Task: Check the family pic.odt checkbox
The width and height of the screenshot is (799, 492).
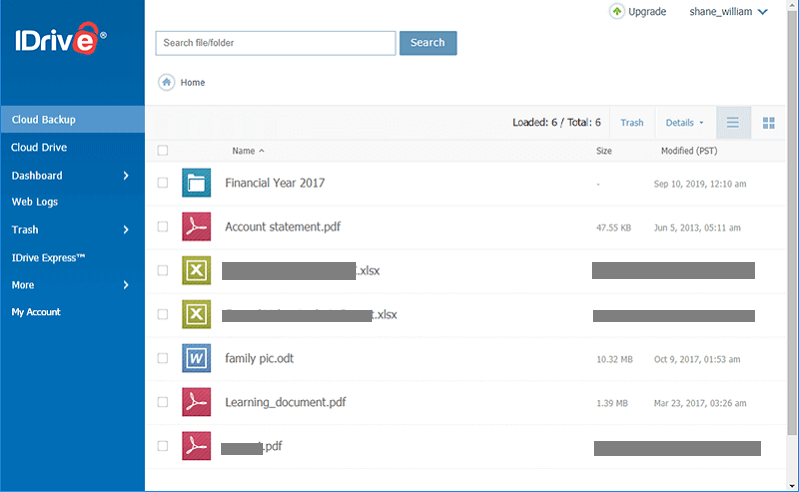Action: point(163,358)
